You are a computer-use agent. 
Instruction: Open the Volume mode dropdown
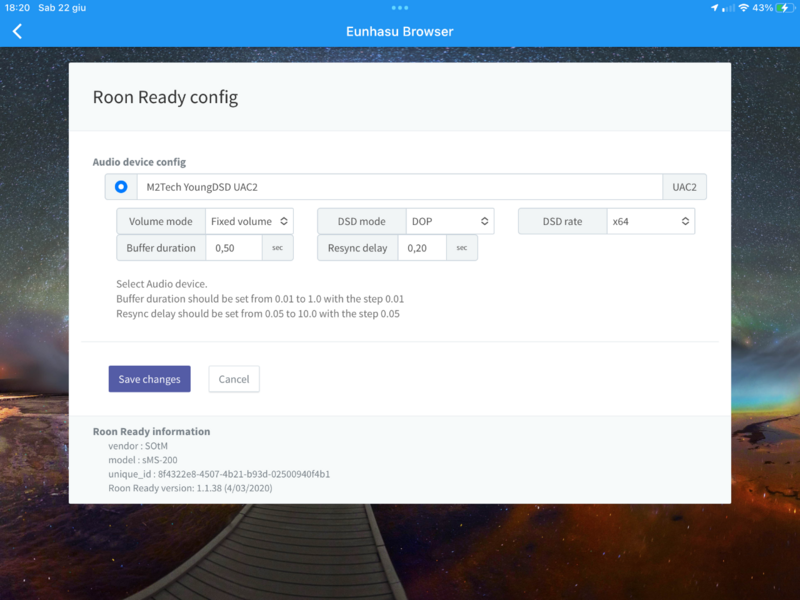(x=249, y=221)
